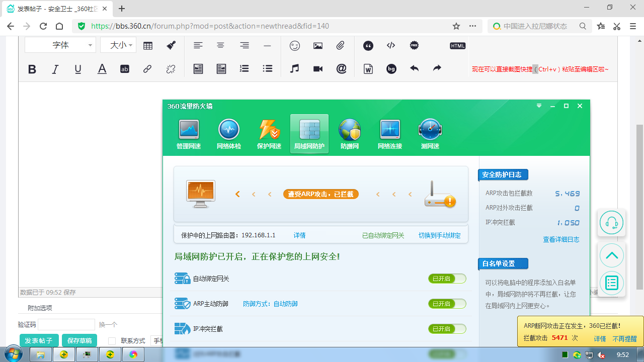Viewport: 644px width, 362px height.
Task: Undo the last edit
Action: pyautogui.click(x=414, y=69)
